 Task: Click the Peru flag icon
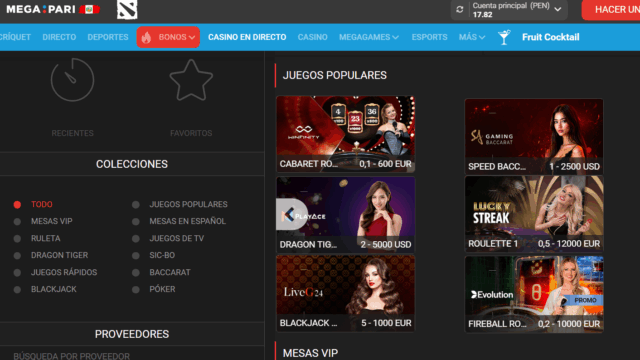[x=89, y=9]
